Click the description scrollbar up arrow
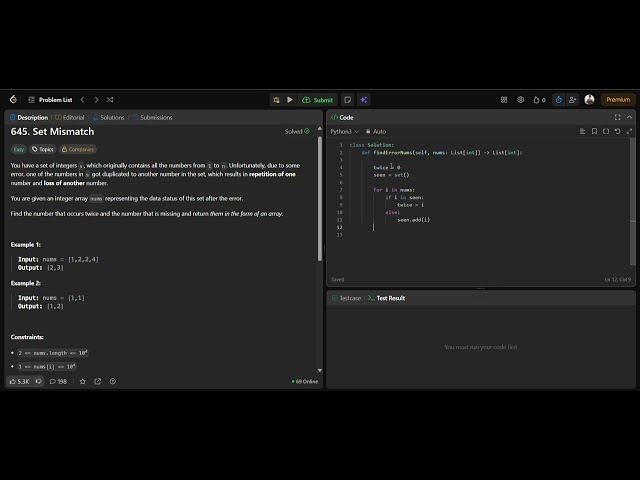The height and width of the screenshot is (480, 640). click(x=320, y=129)
